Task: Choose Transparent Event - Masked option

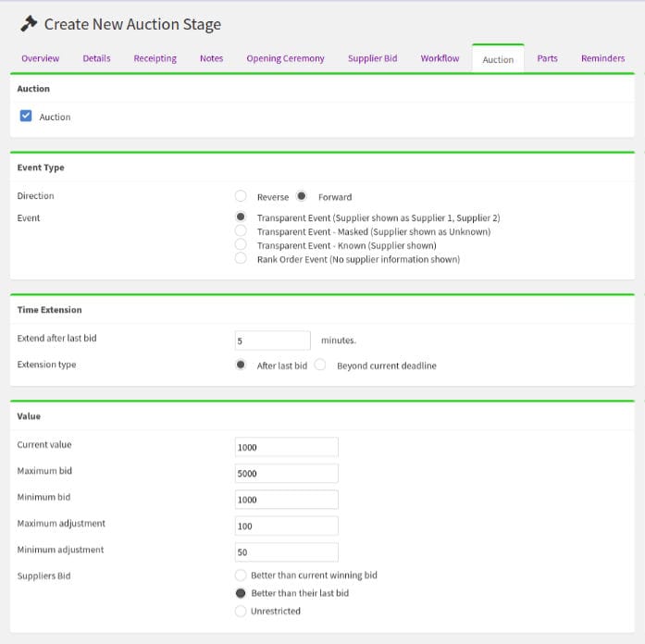Action: tap(241, 230)
